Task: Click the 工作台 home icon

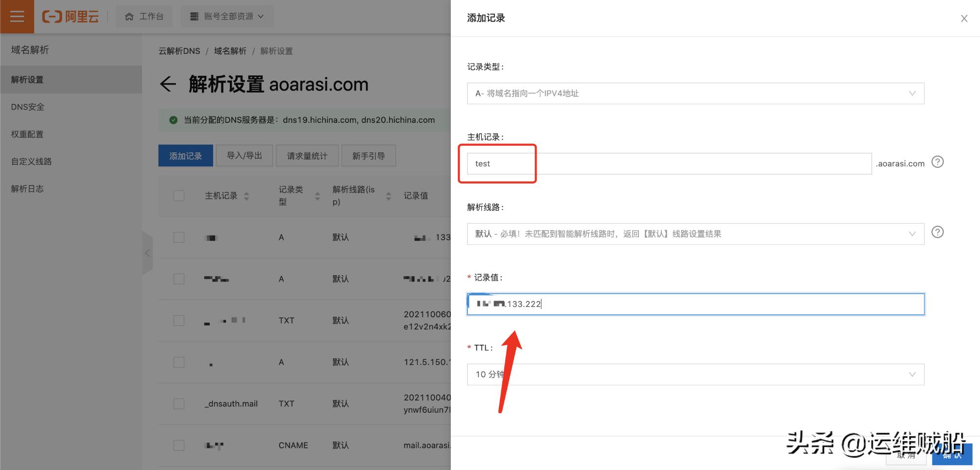Action: click(x=129, y=16)
